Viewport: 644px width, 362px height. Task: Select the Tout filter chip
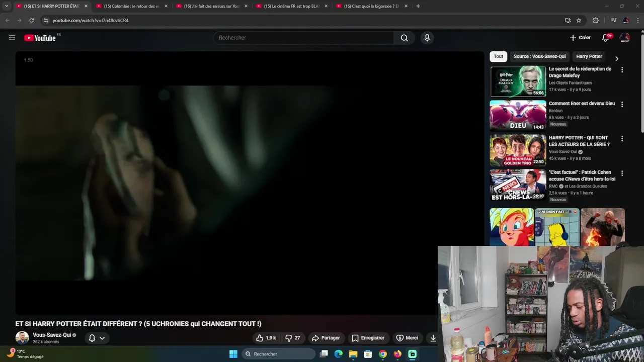498,56
